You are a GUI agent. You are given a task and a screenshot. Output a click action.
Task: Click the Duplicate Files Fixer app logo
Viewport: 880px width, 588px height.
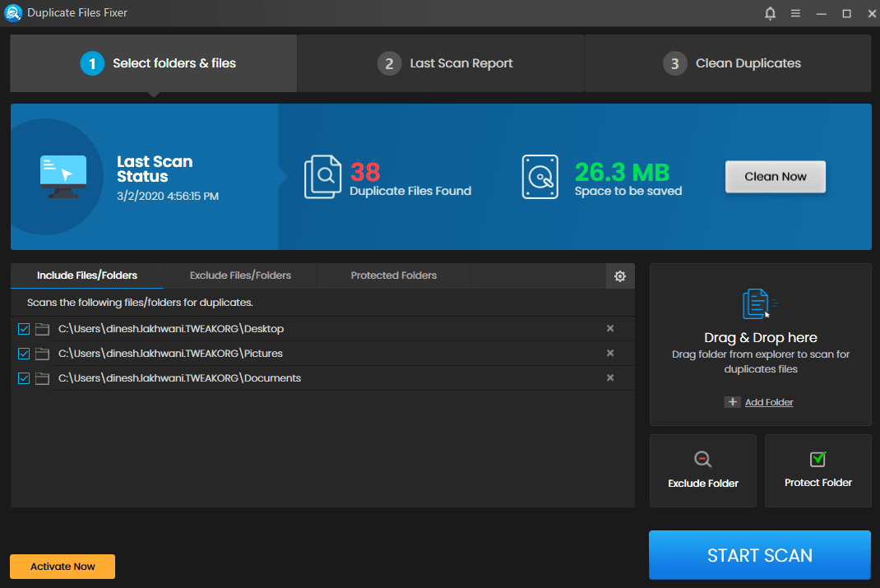(13, 13)
